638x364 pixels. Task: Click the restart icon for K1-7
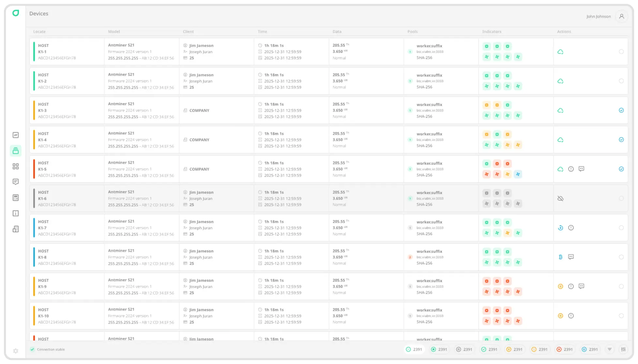pos(560,228)
